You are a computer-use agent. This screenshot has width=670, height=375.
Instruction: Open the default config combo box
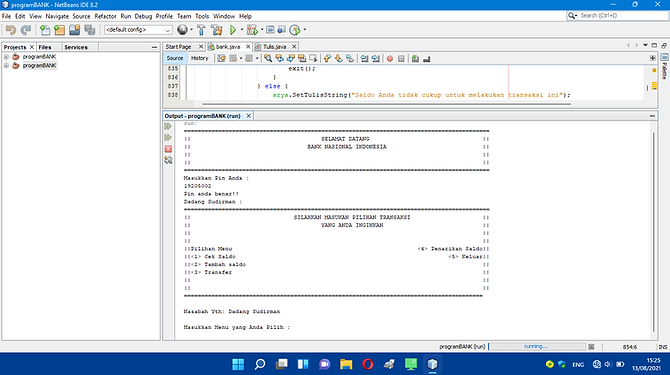(138, 30)
